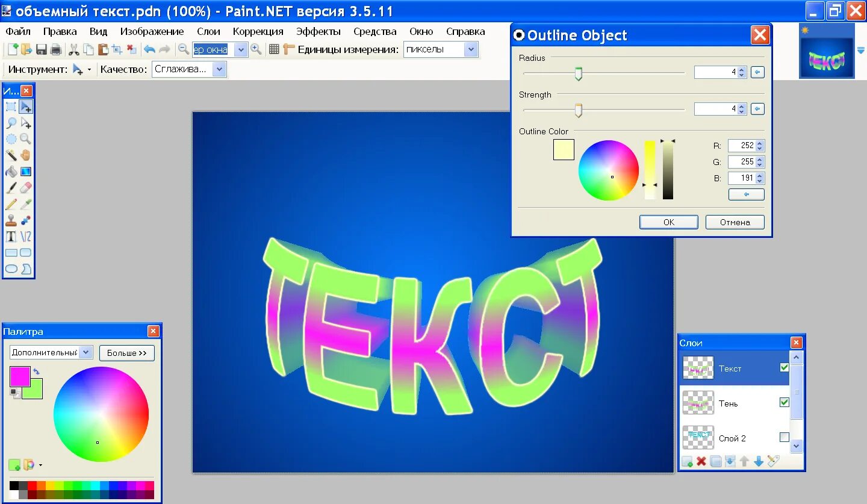Select the Line/Curve tool
This screenshot has width=867, height=504.
(26, 237)
